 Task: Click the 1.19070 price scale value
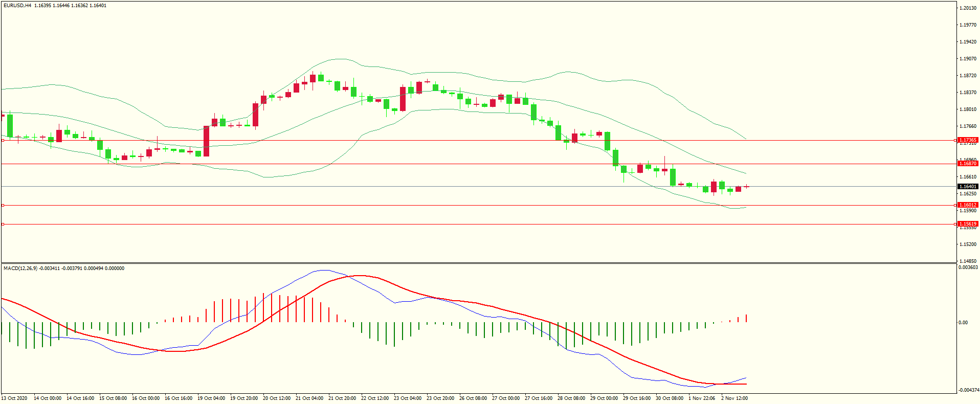[x=968, y=59]
